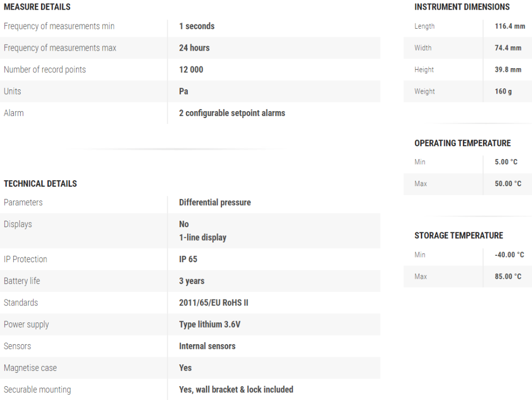The width and height of the screenshot is (532, 400).
Task: Click the '50.00 °C' operating max value
Action: [508, 184]
